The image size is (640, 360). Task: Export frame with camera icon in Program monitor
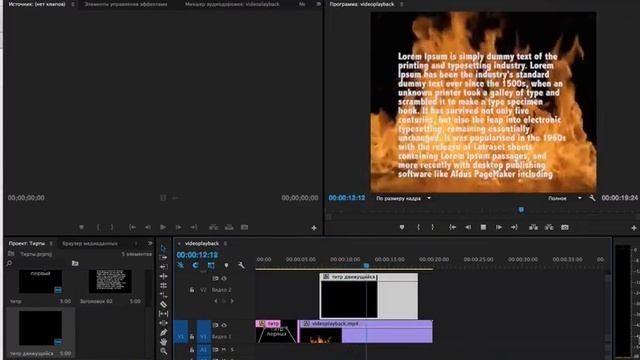pos(564,227)
